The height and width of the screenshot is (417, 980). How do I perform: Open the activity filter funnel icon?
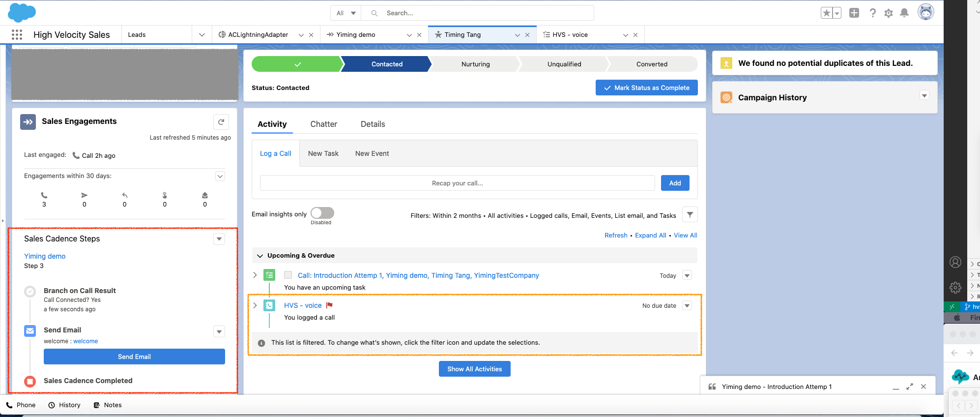pyautogui.click(x=690, y=214)
